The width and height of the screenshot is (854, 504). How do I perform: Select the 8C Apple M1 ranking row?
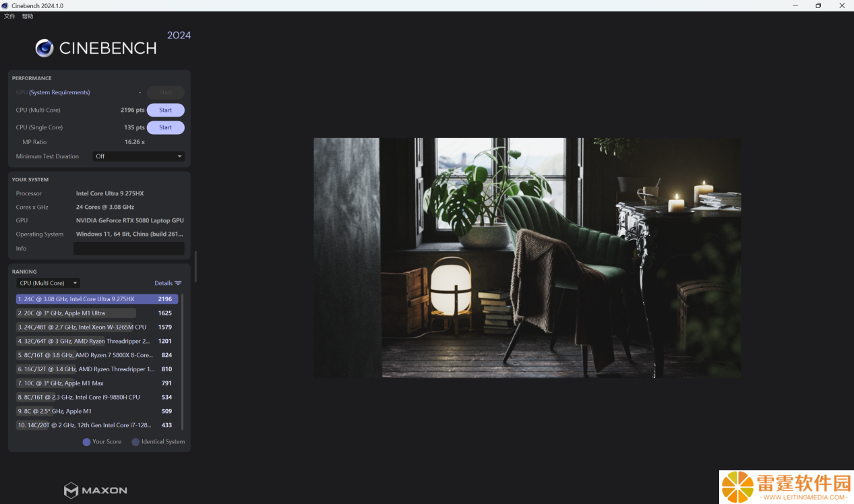point(97,411)
